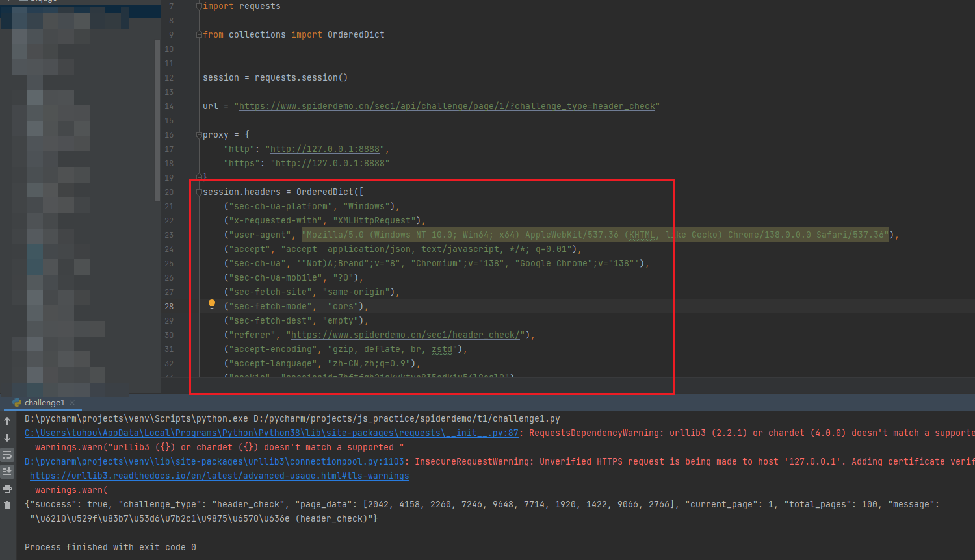The image size is (975, 560).
Task: Select the challenge1 run tab
Action: [x=44, y=403]
